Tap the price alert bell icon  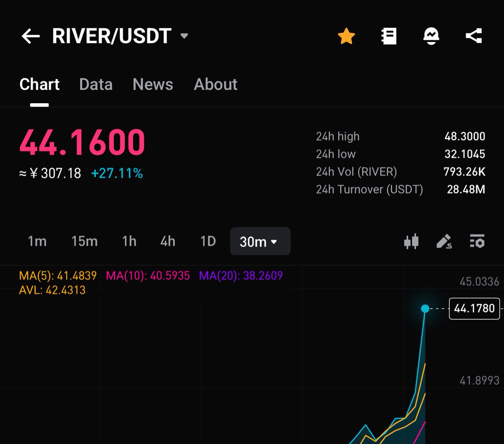(431, 37)
